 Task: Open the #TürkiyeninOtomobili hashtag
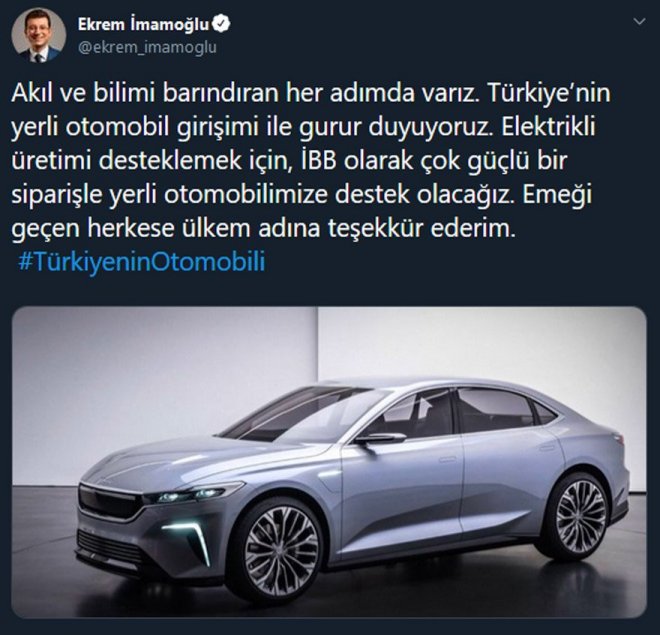coord(142,261)
